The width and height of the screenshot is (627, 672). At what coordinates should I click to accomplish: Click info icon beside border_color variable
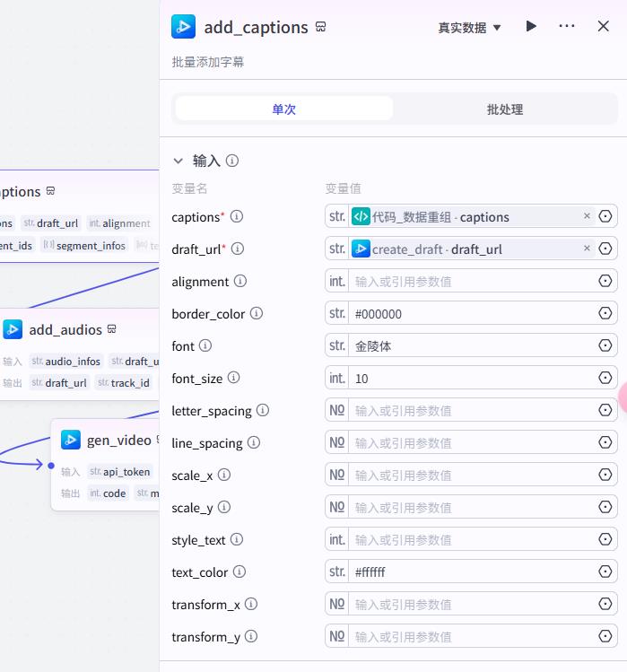[257, 313]
